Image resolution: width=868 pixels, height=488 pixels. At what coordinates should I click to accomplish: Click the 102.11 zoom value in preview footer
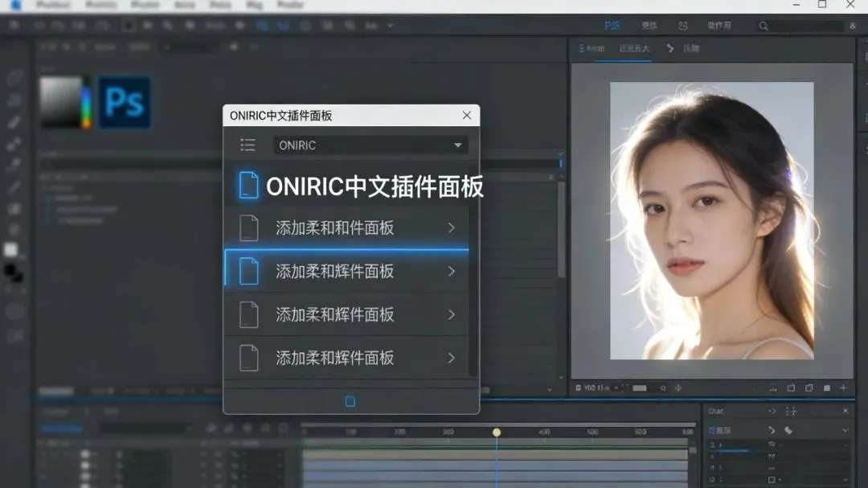pyautogui.click(x=596, y=388)
